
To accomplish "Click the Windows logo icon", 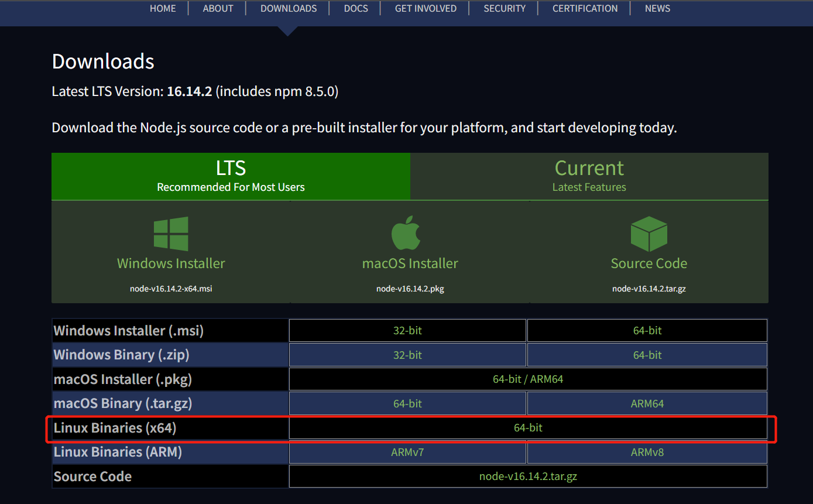I will tap(171, 234).
